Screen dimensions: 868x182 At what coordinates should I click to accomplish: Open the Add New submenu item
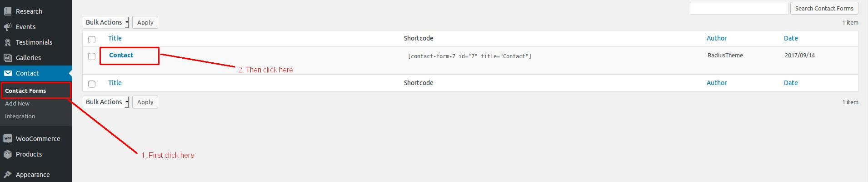[17, 103]
